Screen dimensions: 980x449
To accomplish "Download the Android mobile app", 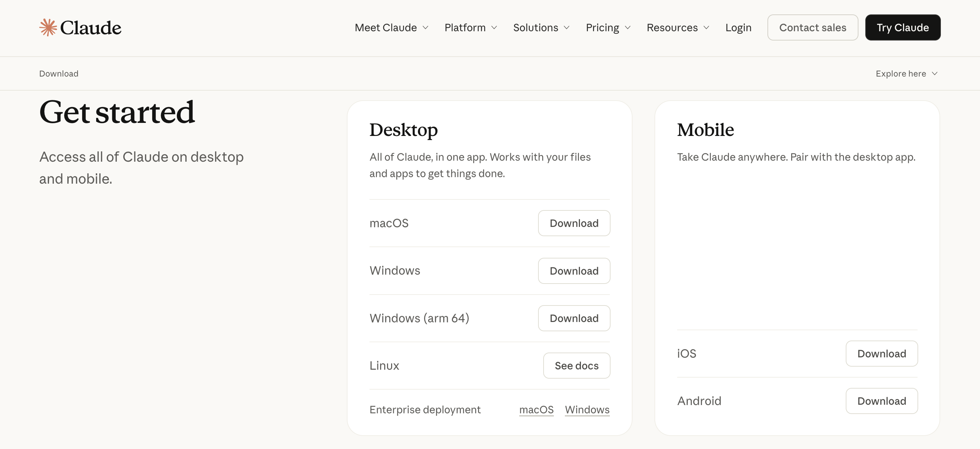I will tap(881, 401).
